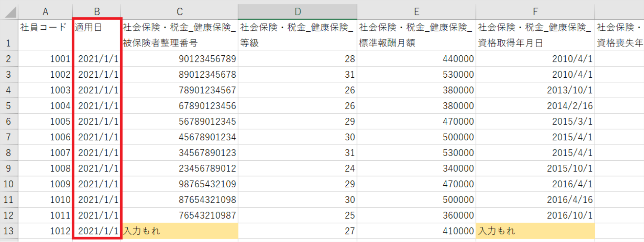The height and width of the screenshot is (242, 644).
Task: Select the date cell 2014/2/16
Action: pos(535,106)
